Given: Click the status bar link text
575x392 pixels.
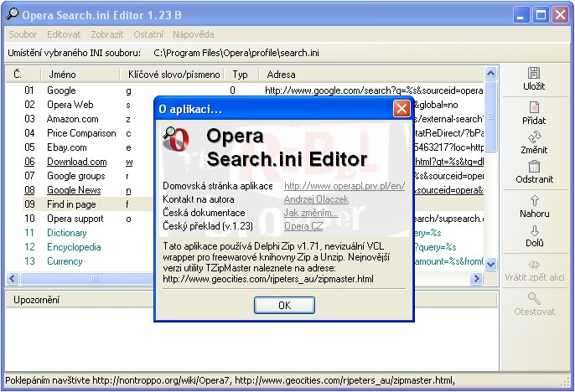Looking at the screenshot, I should click(x=230, y=380).
